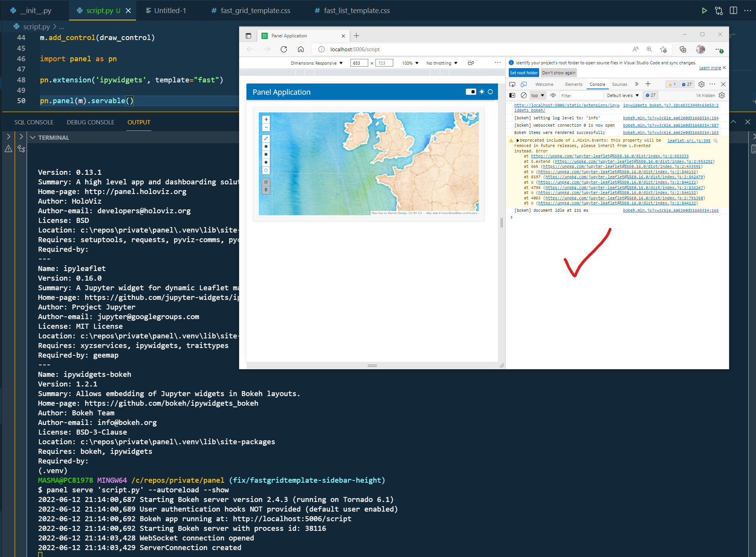
Task: Open the Learn more link in DevTools banner
Action: [x=710, y=67]
